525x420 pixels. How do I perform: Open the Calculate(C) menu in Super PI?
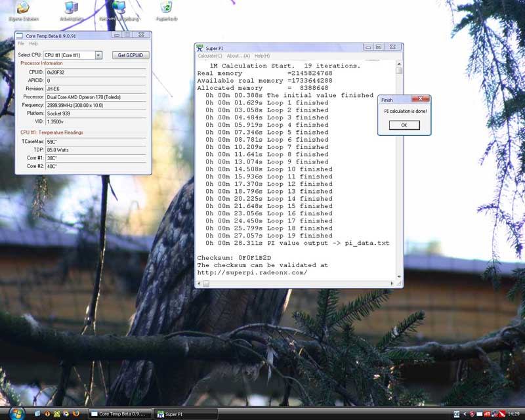(210, 56)
